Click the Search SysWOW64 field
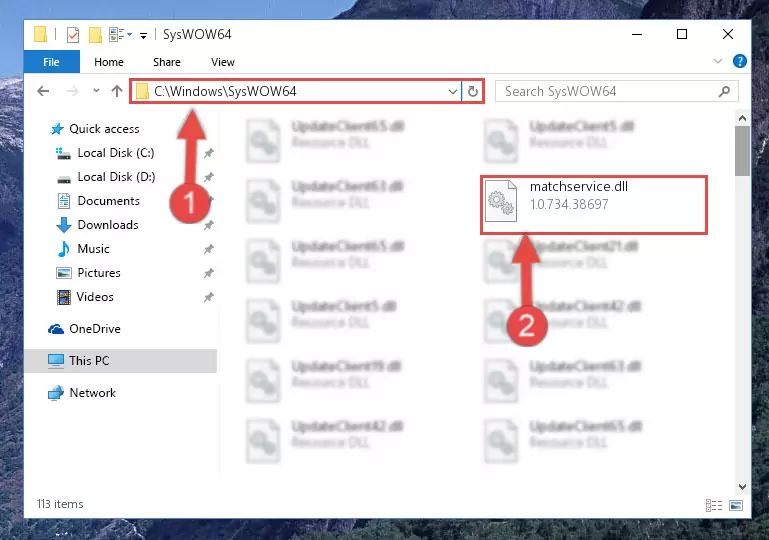769x540 pixels. 616,92
